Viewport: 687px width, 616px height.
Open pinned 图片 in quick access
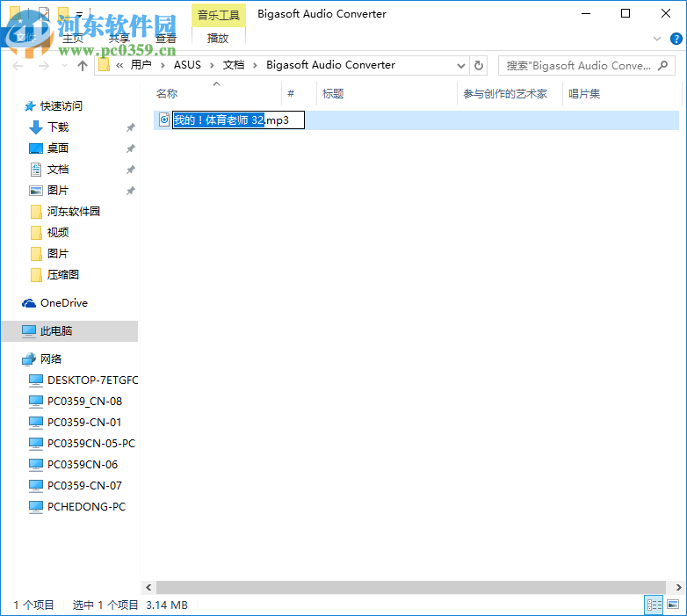(x=58, y=191)
